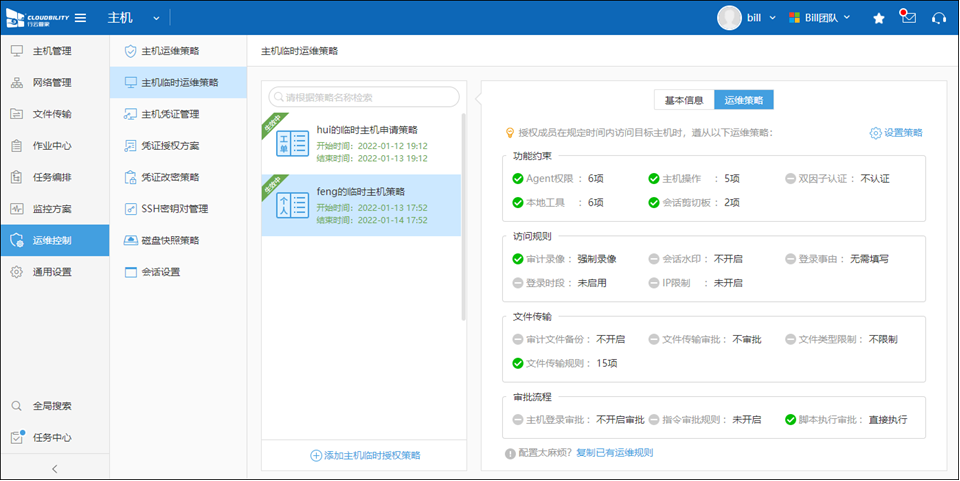This screenshot has width=960, height=481.
Task: Expand the Bill团队 team dropdown
Action: [820, 18]
